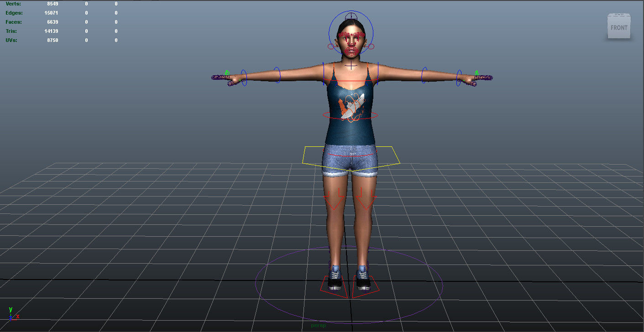Click the 'Edges:' heads-up label

pos(14,13)
